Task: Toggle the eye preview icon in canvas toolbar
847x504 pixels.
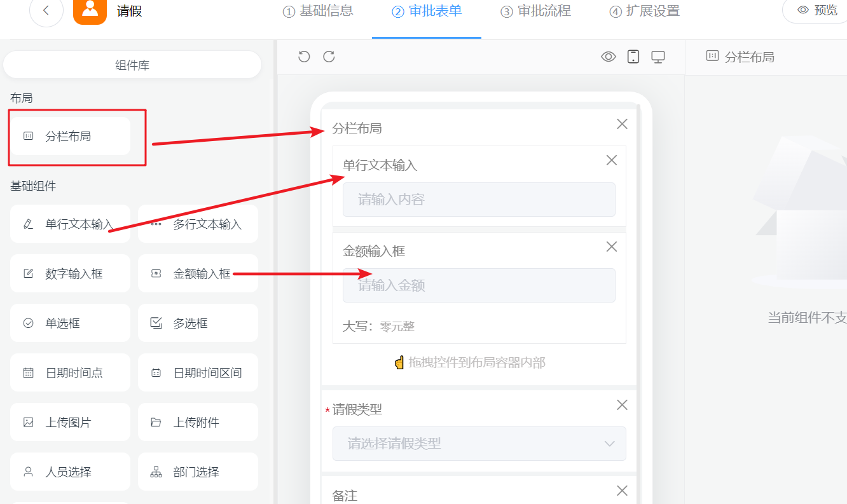Action: tap(609, 57)
